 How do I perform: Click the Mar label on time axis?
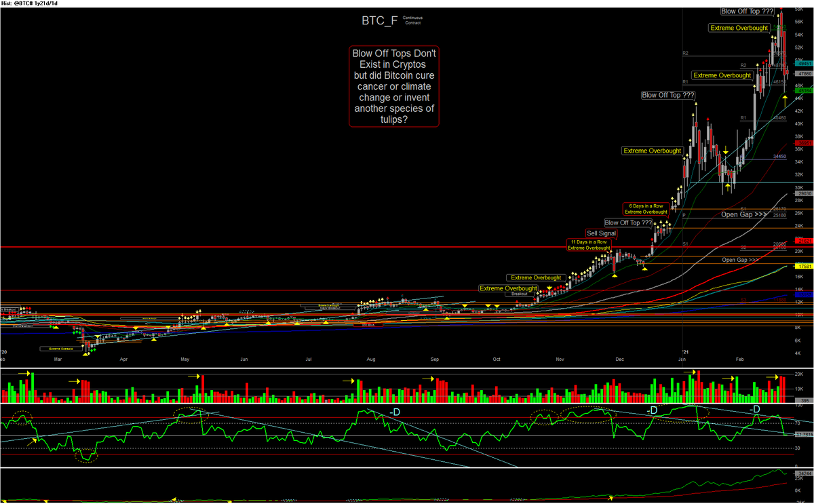(58, 358)
